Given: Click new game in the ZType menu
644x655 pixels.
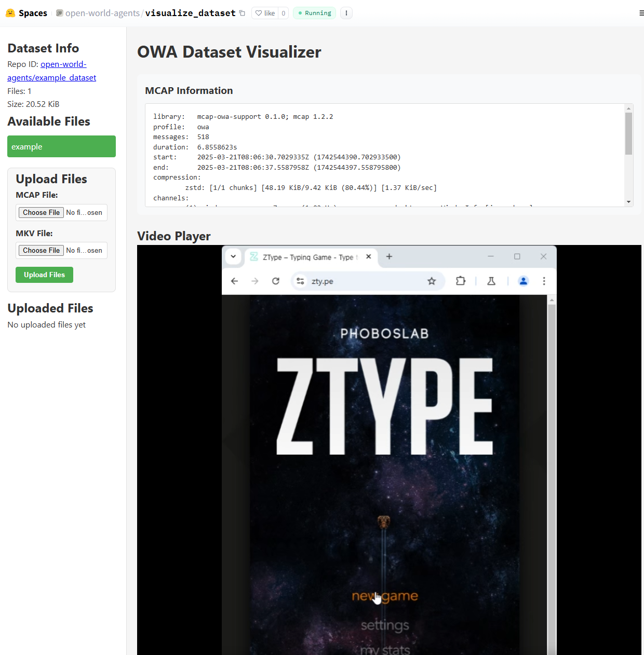Looking at the screenshot, I should click(385, 596).
